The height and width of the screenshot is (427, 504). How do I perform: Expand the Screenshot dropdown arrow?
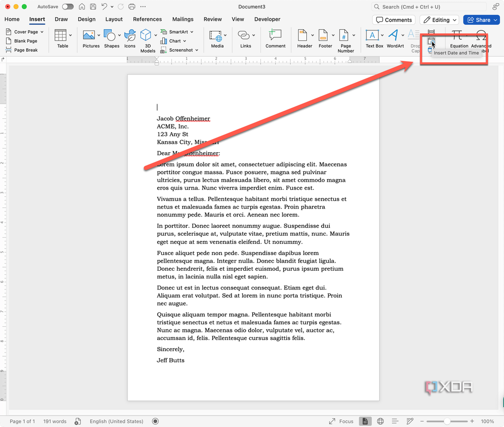[x=197, y=50]
